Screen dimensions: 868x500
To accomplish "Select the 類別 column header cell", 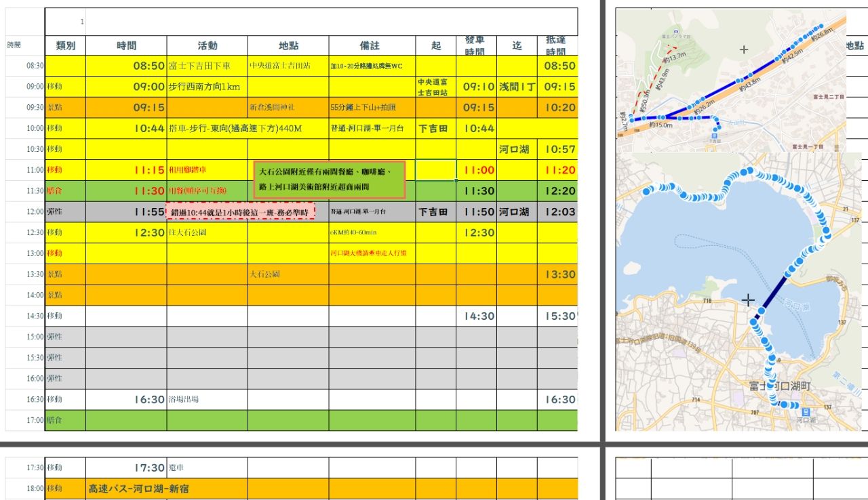I will (x=65, y=45).
